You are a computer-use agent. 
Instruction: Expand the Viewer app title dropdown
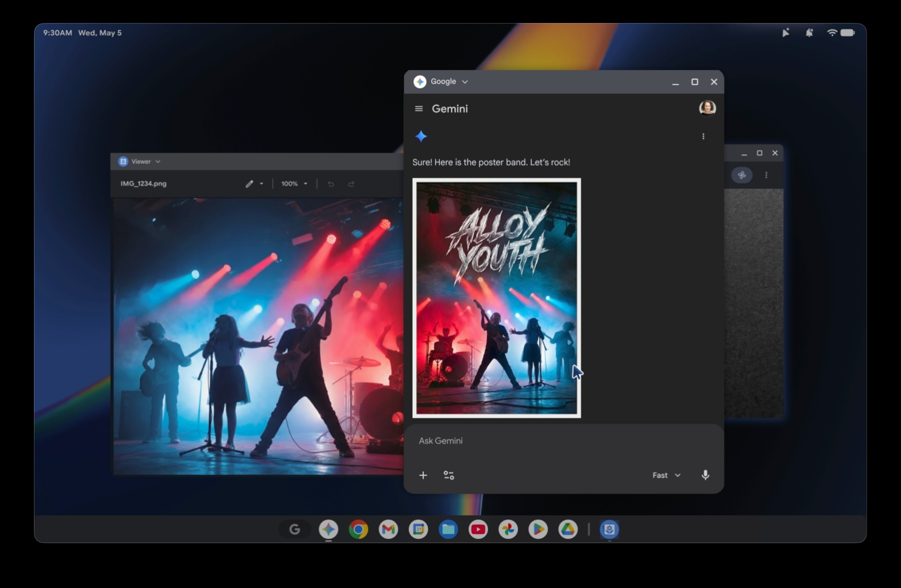(x=158, y=162)
